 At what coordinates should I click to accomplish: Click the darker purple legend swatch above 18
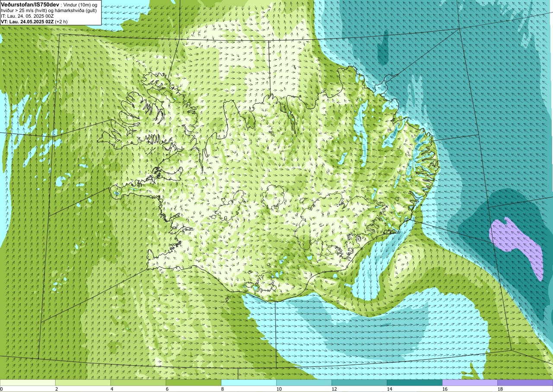pos(525,383)
